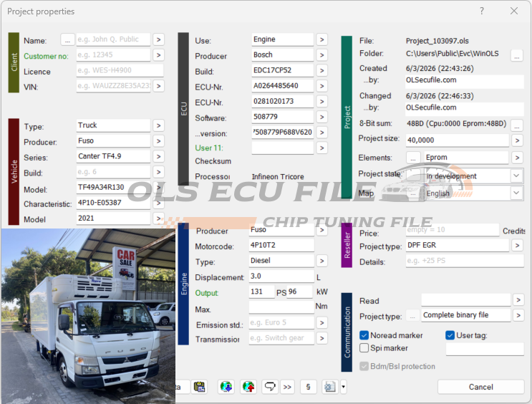The image size is (532, 404).
Task: Click arrow next to communication Read field
Action: [x=518, y=299]
